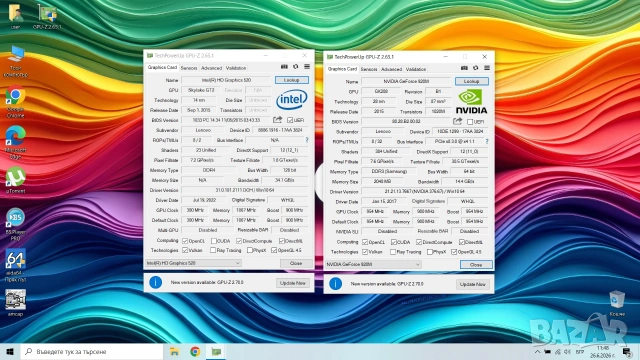
Task: Toggle the UEFI checkbox in Intel window
Action: (x=290, y=120)
